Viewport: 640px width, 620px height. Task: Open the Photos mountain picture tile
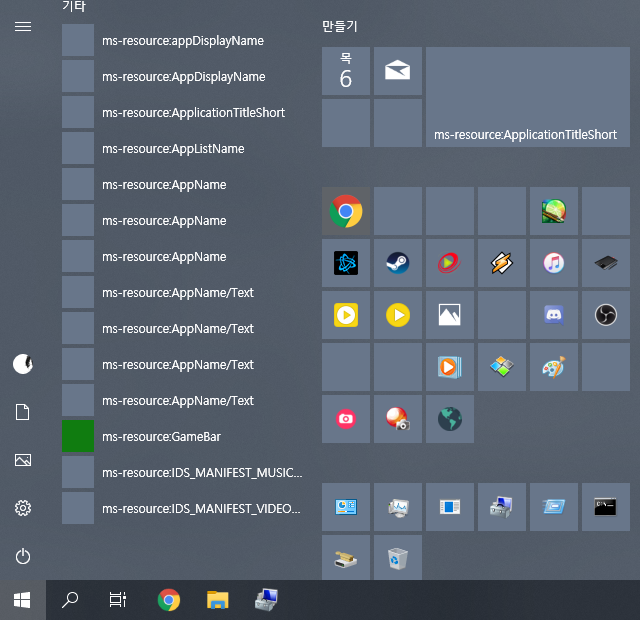point(450,315)
